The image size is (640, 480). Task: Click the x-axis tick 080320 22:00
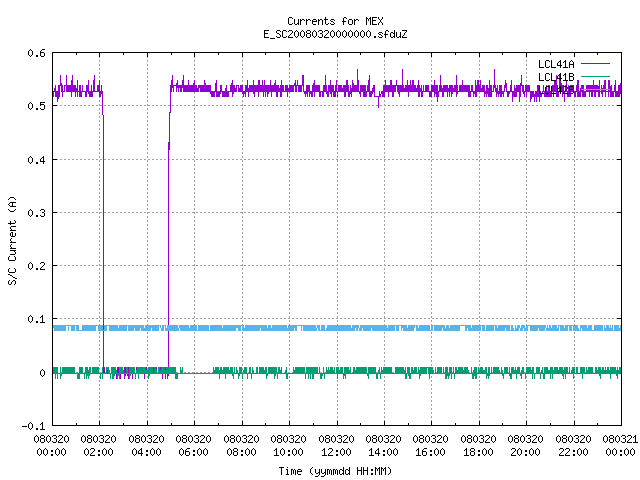[573, 445]
